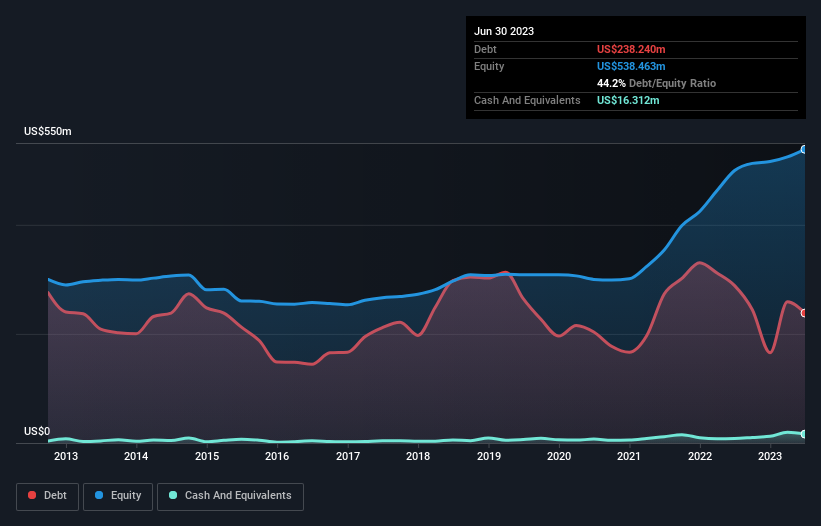
Task: Click the Jun 30 2023 tooltip date
Action: point(504,31)
